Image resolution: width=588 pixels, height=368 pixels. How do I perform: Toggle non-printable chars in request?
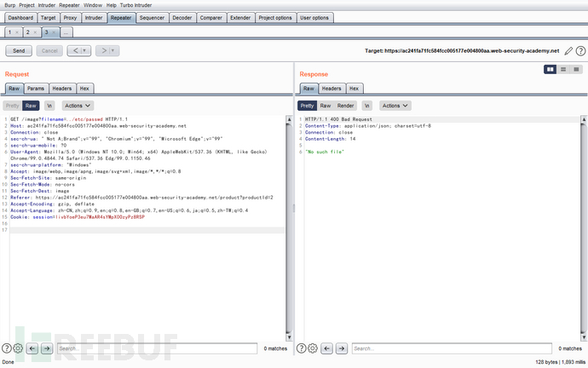coord(49,106)
